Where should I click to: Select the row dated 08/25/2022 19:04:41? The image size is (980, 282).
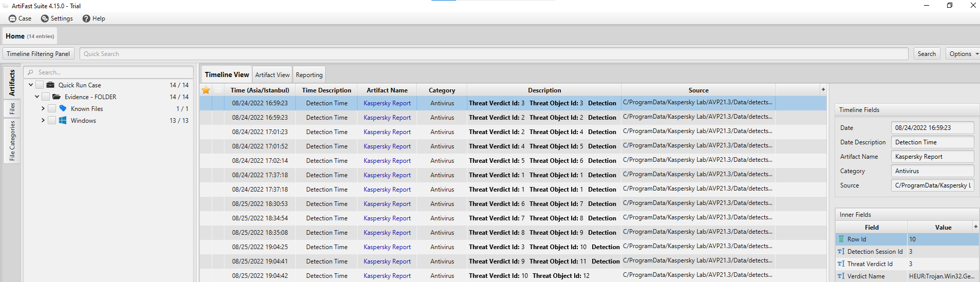(513, 261)
